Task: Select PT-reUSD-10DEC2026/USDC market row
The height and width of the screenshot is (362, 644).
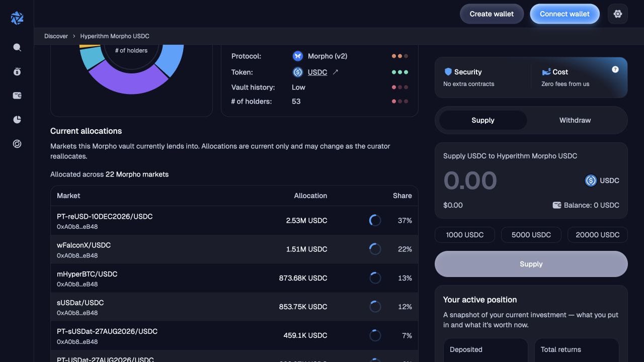Action: click(x=234, y=220)
